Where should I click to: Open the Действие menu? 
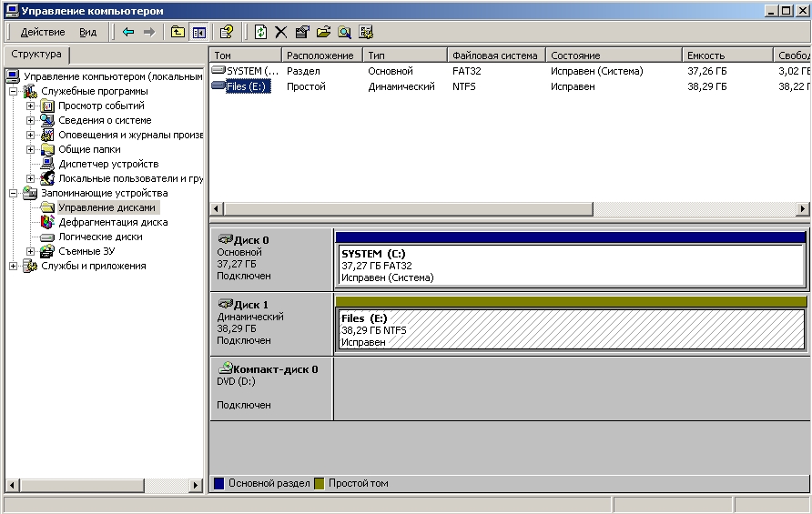42,32
